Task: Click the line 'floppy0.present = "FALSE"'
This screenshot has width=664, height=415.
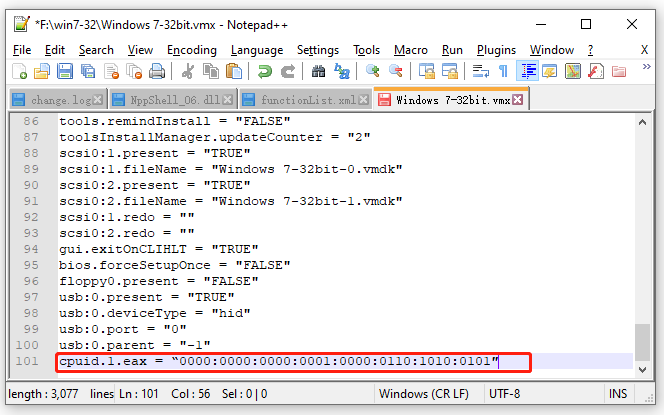Action: coord(158,281)
